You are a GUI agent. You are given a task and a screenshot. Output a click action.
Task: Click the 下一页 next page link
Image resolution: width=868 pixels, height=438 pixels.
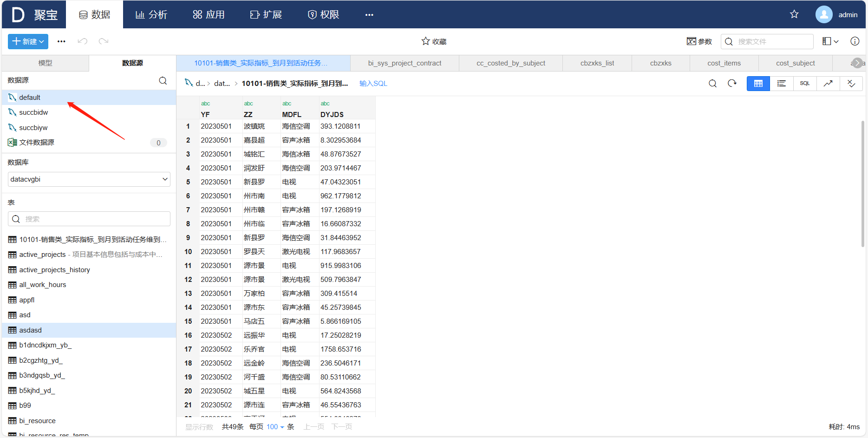pos(342,427)
